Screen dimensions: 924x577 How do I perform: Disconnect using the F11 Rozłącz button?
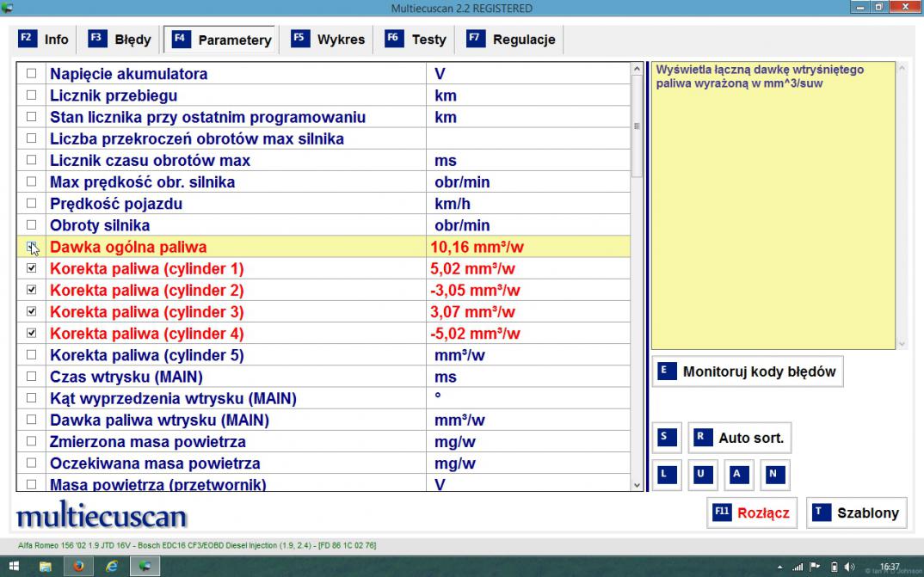(x=751, y=513)
